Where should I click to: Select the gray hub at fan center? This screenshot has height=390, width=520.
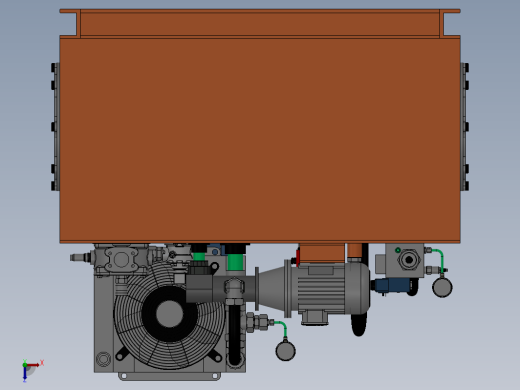coord(169,314)
